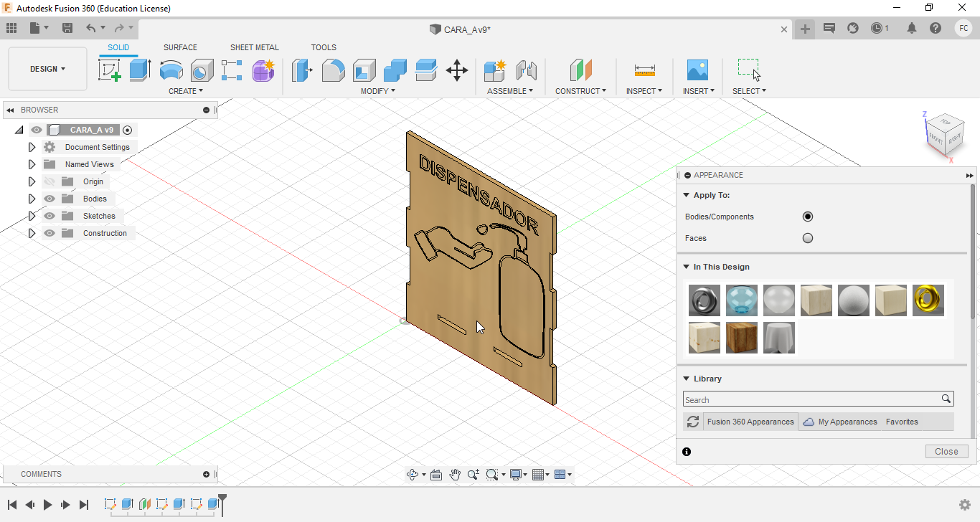Show the Data Panel grid icon
This screenshot has width=980, height=522.
(11, 28)
